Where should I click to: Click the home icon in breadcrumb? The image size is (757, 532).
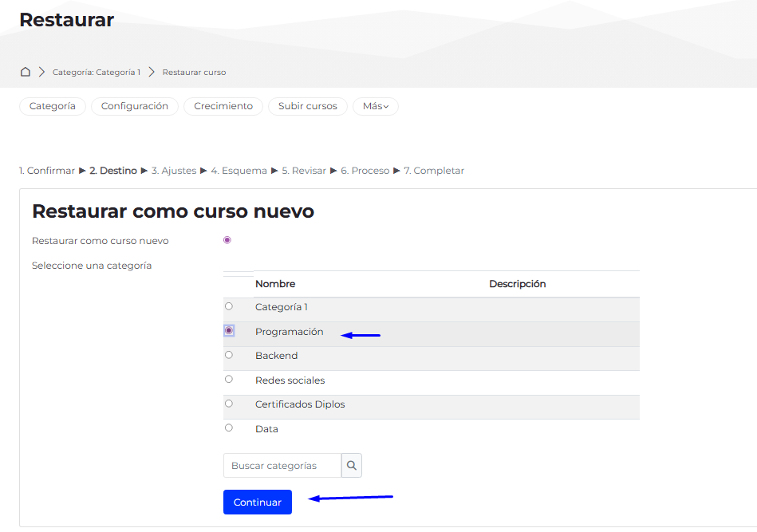point(26,72)
